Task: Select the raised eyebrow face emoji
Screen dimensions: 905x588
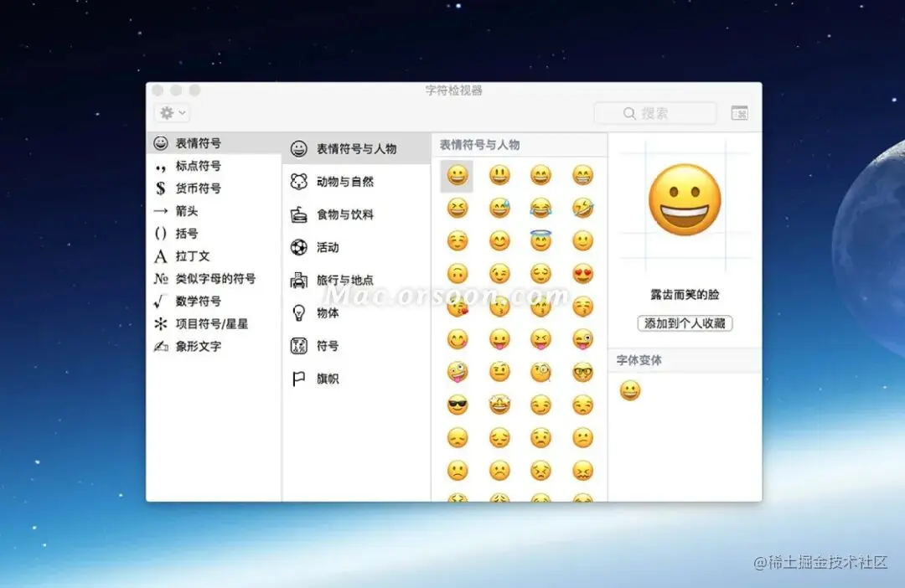Action: coord(499,373)
